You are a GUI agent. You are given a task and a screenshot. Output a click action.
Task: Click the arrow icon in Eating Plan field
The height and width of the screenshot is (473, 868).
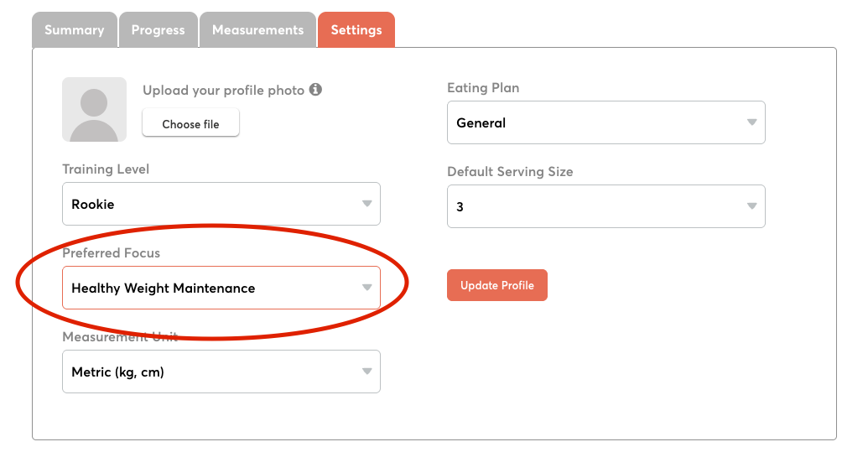coord(751,122)
